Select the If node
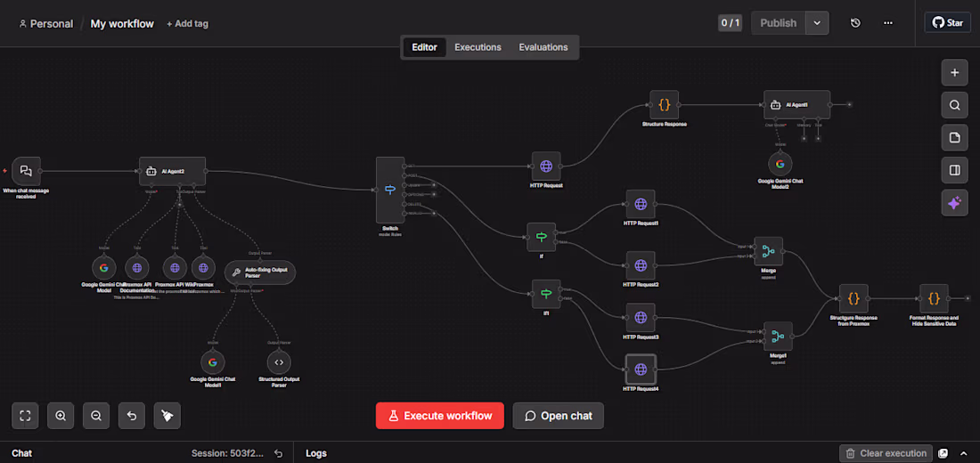The image size is (980, 463). point(542,237)
